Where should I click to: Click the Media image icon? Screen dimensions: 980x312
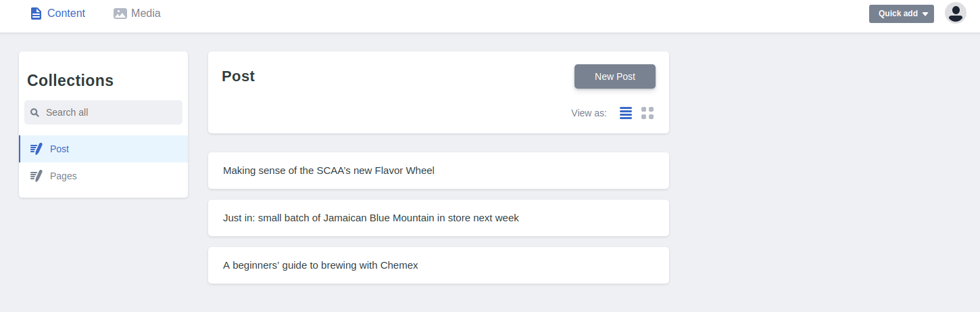tap(120, 14)
